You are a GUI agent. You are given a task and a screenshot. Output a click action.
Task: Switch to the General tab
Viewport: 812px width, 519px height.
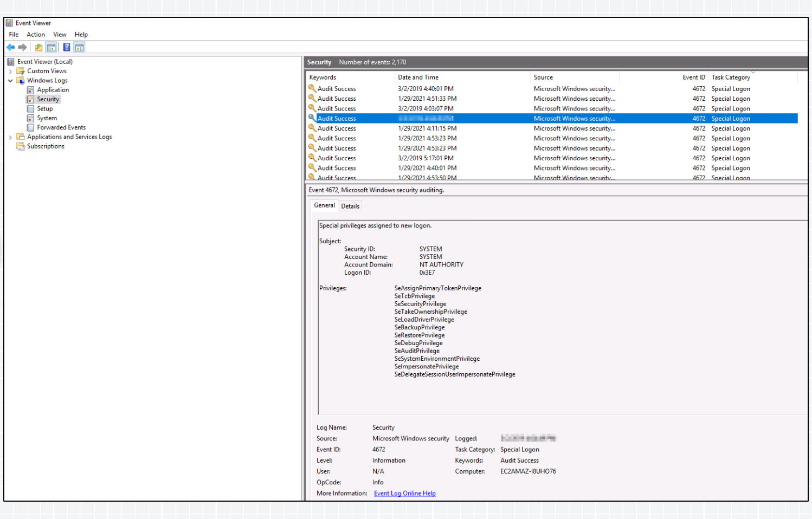324,205
